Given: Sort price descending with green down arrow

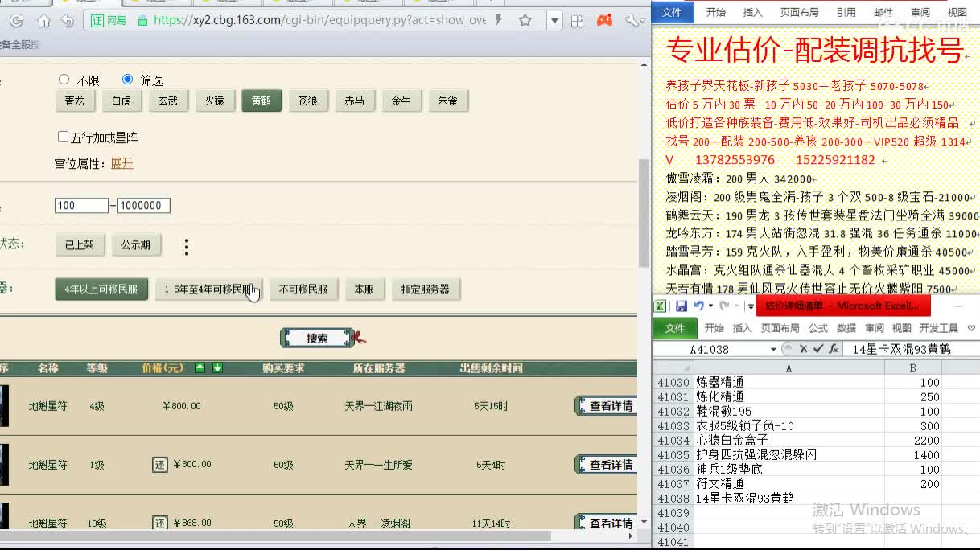Looking at the screenshot, I should [x=216, y=368].
